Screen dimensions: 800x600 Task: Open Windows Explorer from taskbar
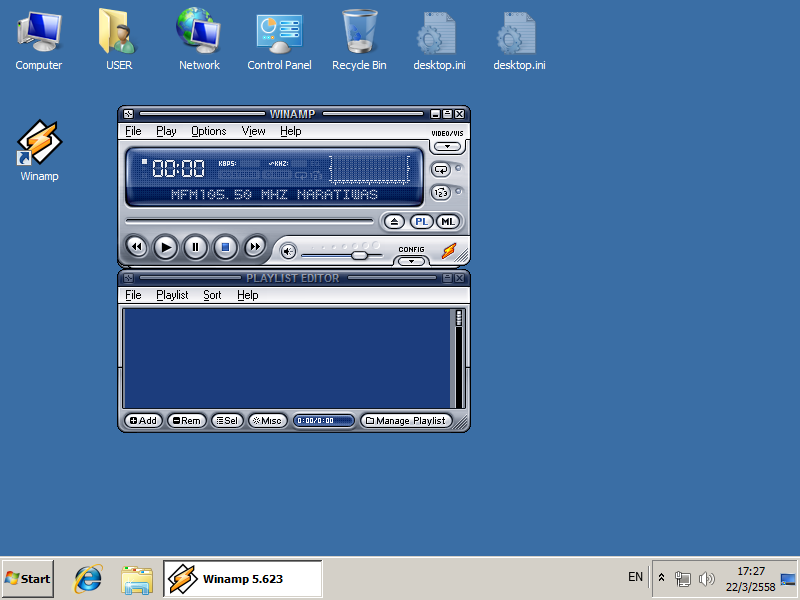pos(137,580)
